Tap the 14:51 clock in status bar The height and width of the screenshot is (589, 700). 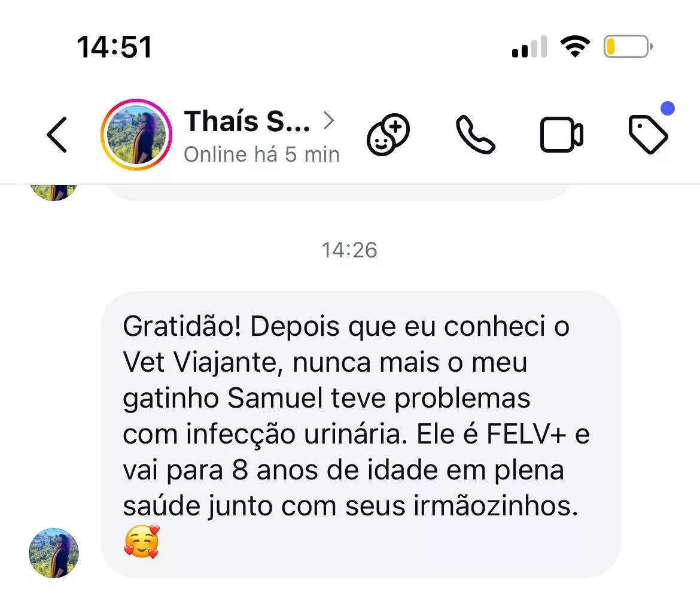[115, 47]
